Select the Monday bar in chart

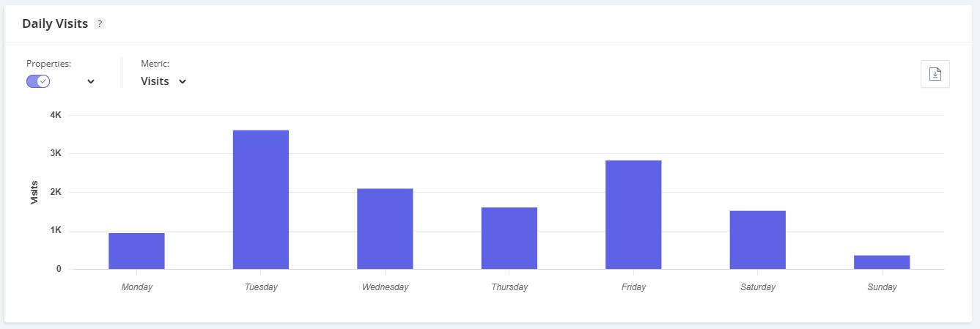[136, 251]
